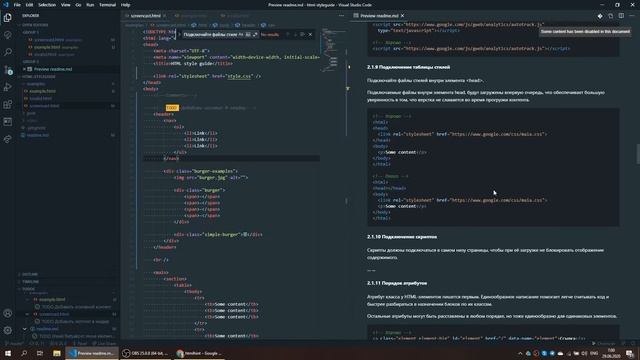Toggle Use Regular Expression in find widget
Screen dimensions: 640x360
click(255, 35)
